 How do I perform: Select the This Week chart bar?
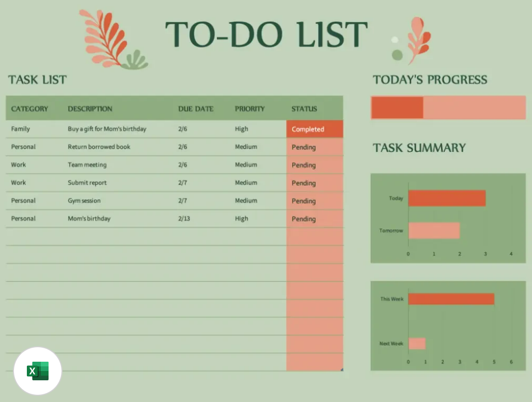click(x=452, y=299)
